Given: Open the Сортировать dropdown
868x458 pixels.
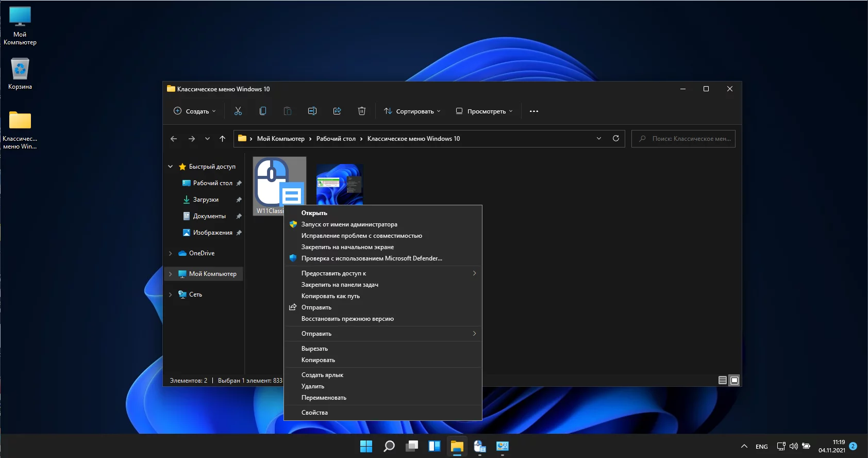Looking at the screenshot, I should [x=412, y=111].
